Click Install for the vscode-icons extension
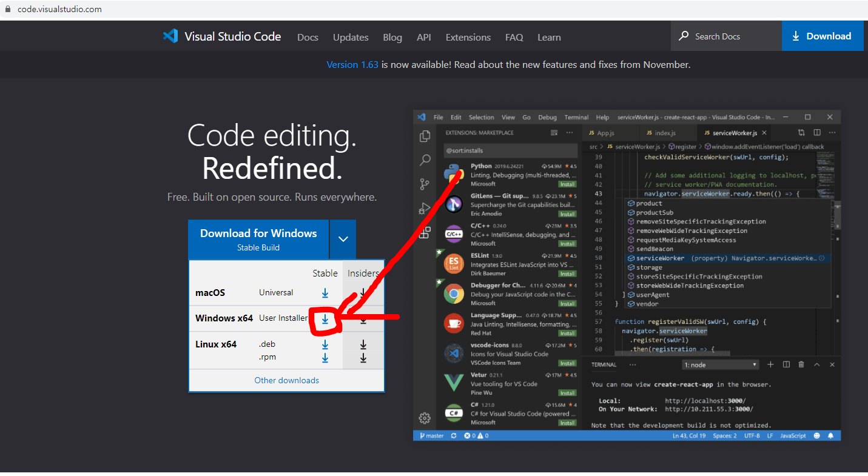This screenshot has width=868, height=476. [x=567, y=363]
